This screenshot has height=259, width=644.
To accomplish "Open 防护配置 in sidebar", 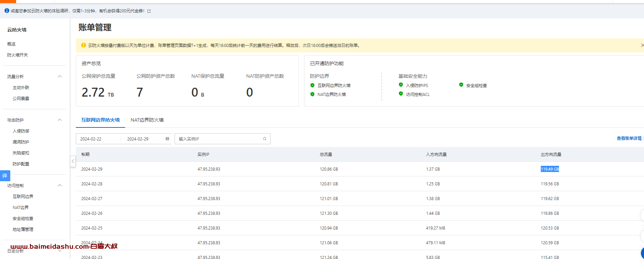I will pos(21,164).
